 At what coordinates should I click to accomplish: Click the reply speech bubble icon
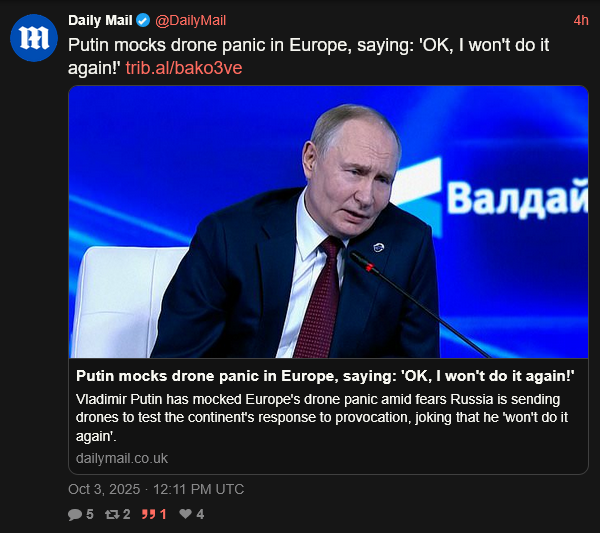pyautogui.click(x=74, y=515)
